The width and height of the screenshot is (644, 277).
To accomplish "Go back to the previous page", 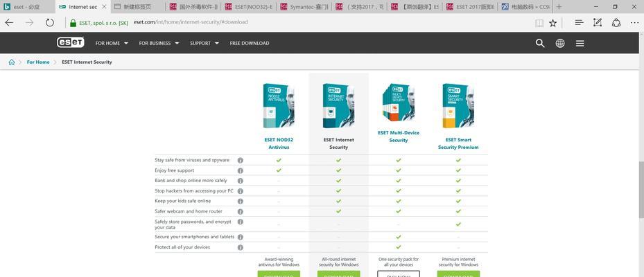I will point(9,23).
